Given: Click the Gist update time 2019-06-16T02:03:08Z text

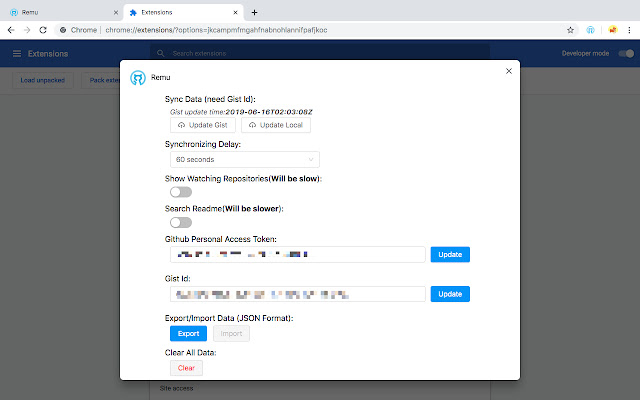Looking at the screenshot, I should pos(241,112).
